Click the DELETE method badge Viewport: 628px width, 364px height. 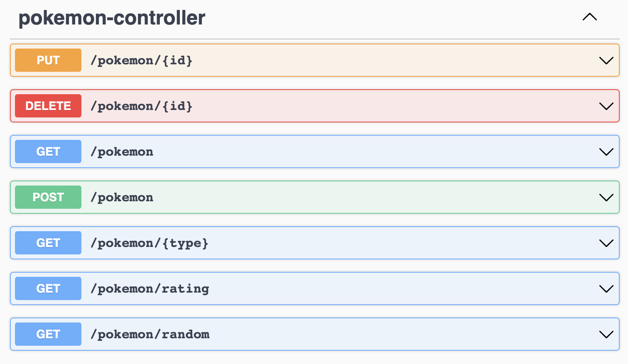(x=48, y=106)
